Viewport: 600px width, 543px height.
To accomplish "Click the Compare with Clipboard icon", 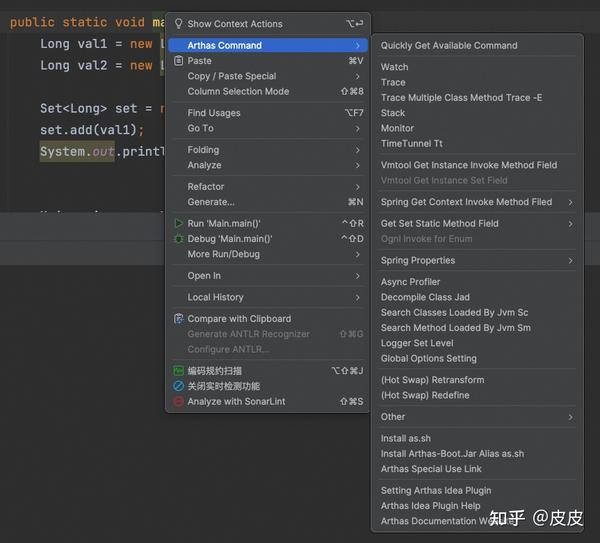I will (179, 319).
